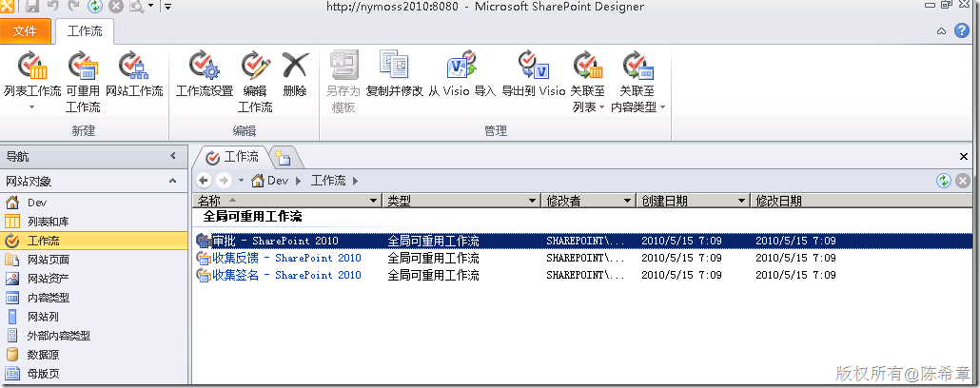This screenshot has height=388, width=980.
Task: Open the 文件 tab
Action: 25,31
